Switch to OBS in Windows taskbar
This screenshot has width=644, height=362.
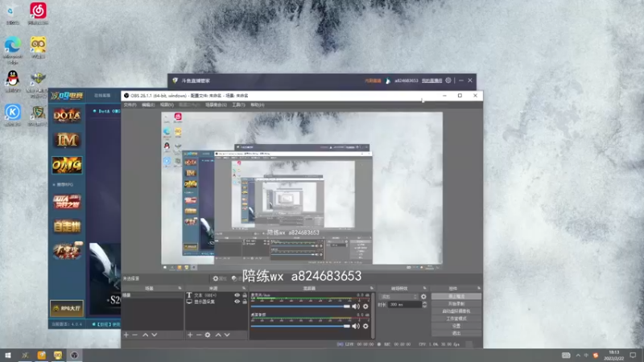tap(74, 356)
